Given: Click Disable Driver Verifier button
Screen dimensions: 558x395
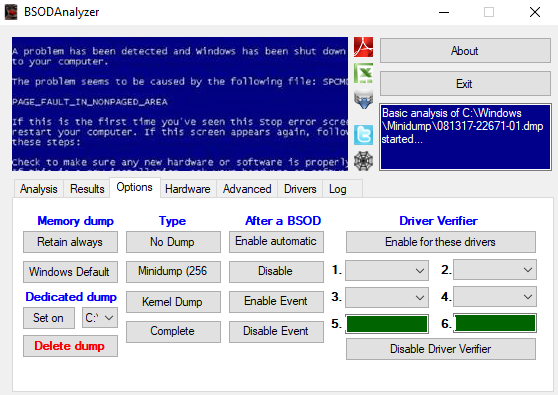Looking at the screenshot, I should (441, 349).
